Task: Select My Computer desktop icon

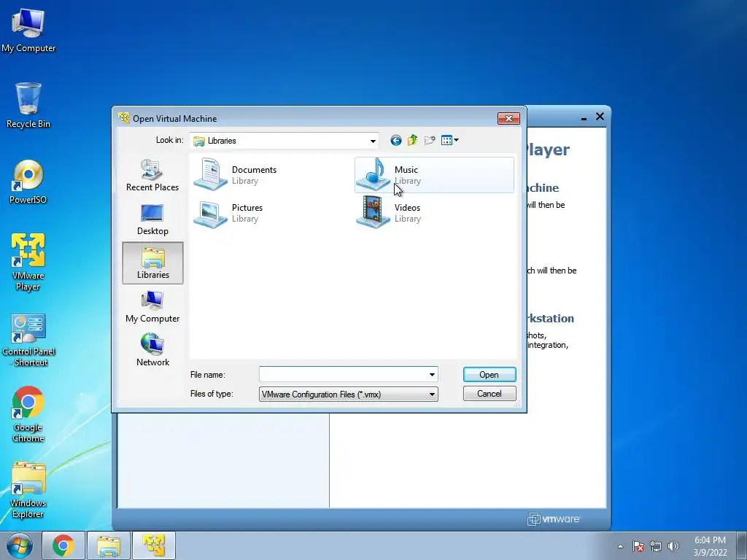Action: 28,30
